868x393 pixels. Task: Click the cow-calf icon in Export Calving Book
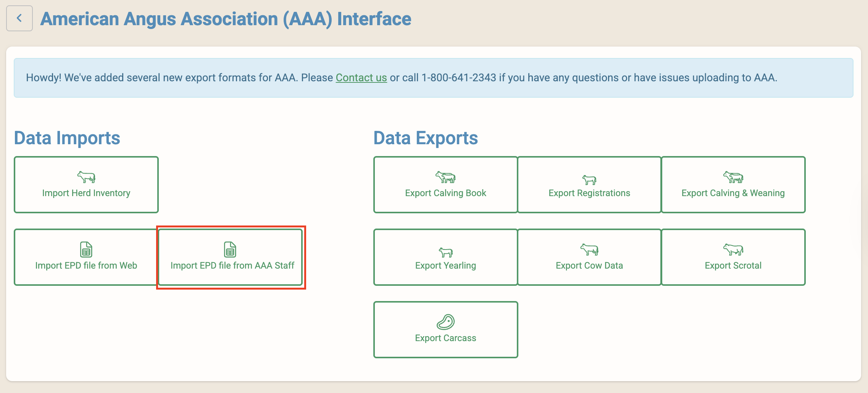[x=445, y=177]
